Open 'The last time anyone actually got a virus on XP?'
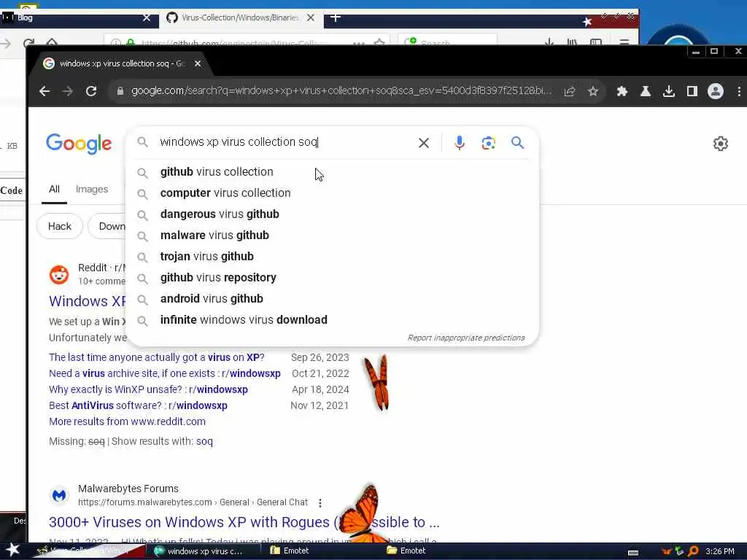The width and height of the screenshot is (747, 560). click(x=157, y=357)
